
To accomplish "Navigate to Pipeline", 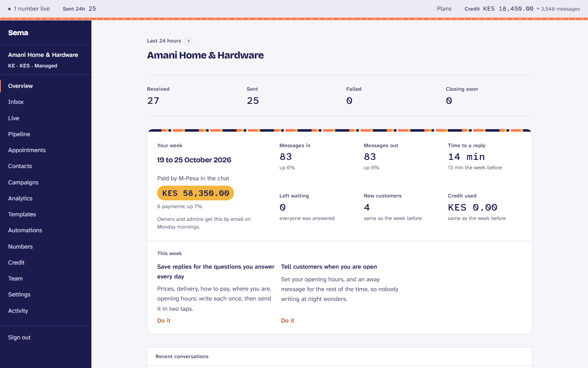I will click(46, 134).
